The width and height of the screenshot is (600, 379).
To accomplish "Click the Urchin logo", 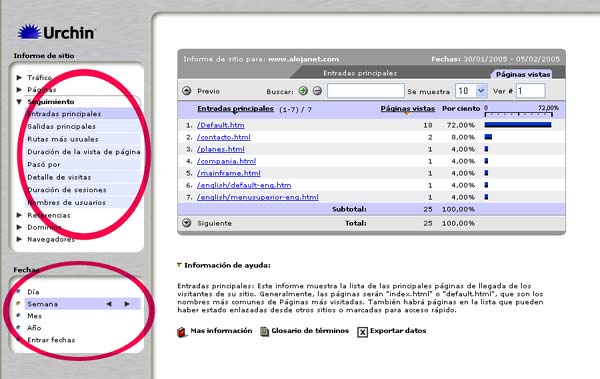I will pos(56,32).
